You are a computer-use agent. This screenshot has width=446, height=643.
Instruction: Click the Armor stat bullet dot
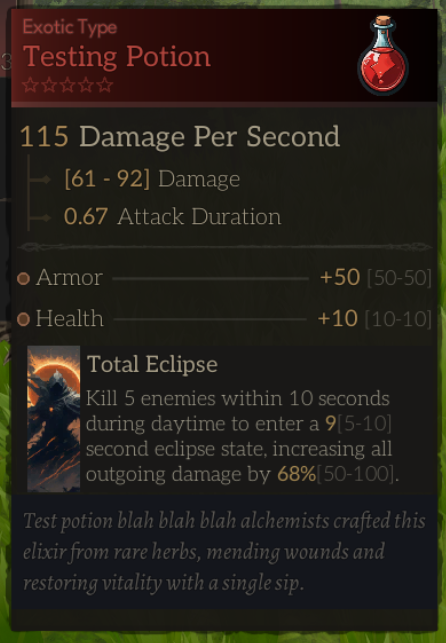pos(24,278)
